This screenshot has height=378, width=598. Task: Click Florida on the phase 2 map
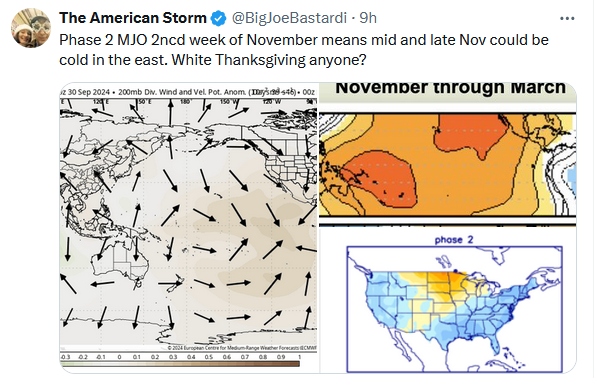[x=494, y=343]
